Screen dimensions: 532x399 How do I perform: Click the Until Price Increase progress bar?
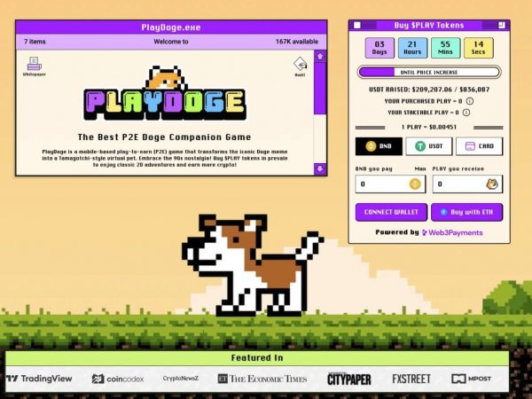tap(429, 73)
